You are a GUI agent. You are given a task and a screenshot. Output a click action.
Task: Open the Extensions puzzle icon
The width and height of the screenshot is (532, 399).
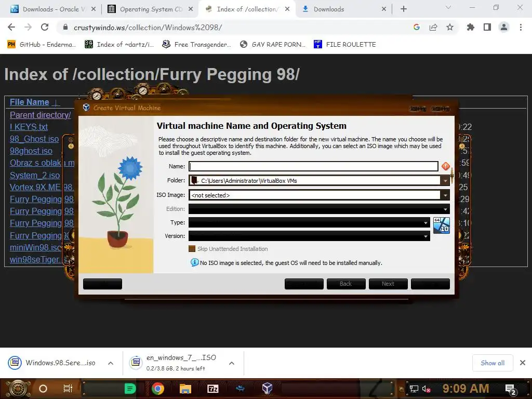(471, 28)
